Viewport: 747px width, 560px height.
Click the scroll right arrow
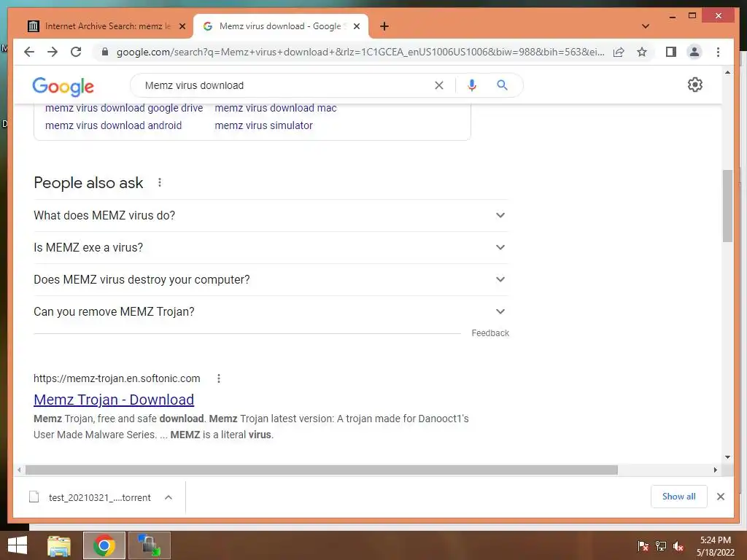point(715,470)
